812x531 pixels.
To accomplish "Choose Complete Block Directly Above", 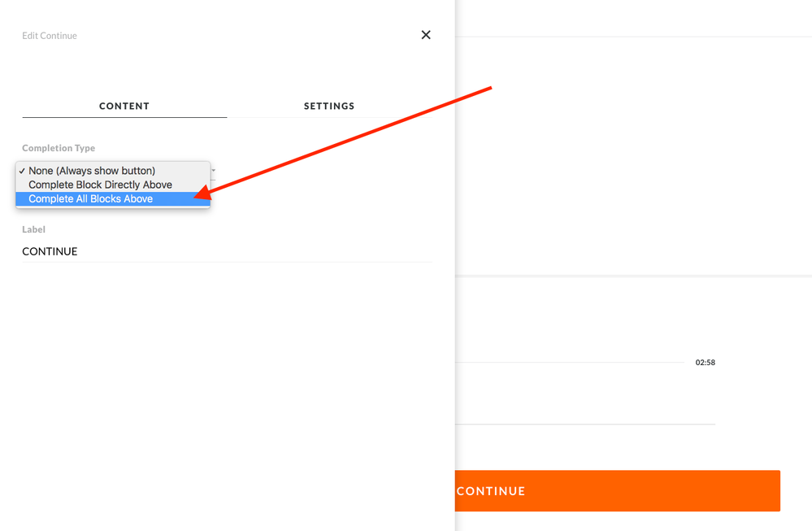I will [101, 185].
